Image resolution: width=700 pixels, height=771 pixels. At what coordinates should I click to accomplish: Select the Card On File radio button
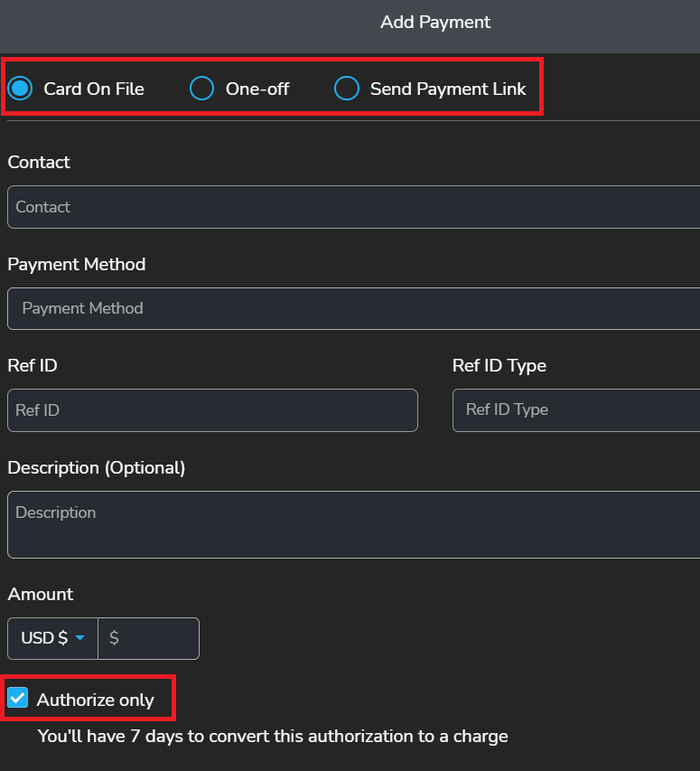click(19, 89)
